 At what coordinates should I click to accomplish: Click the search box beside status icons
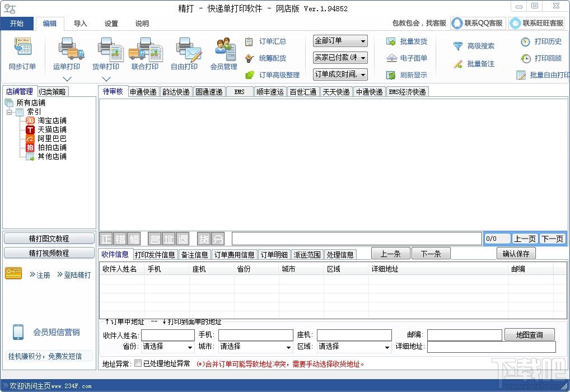357,239
